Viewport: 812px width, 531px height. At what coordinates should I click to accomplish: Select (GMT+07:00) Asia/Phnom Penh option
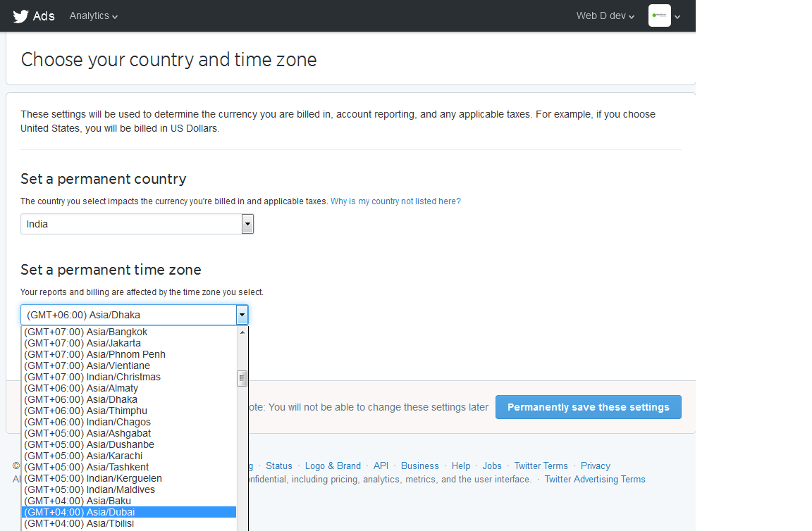click(x=129, y=354)
